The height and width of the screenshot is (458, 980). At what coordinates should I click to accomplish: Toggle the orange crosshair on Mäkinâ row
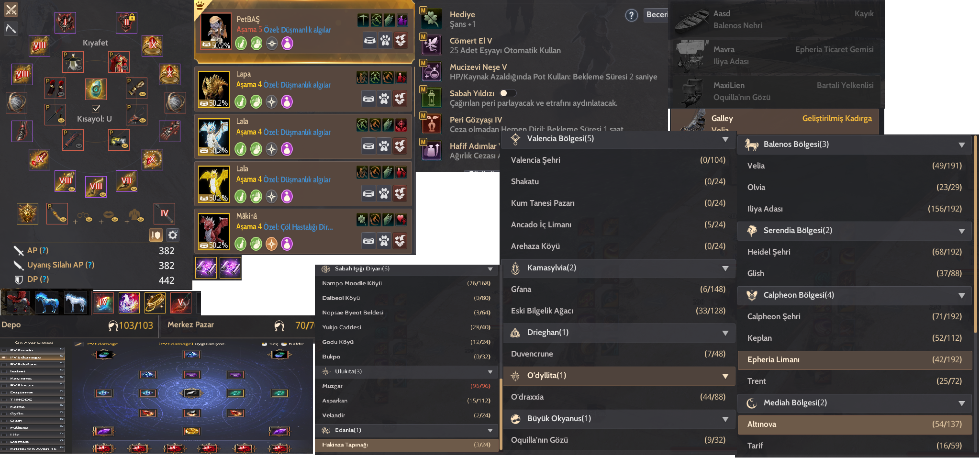tap(271, 244)
